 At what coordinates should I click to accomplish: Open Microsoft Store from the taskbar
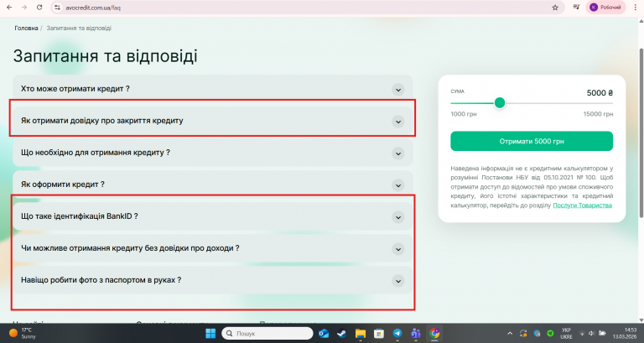(379, 333)
